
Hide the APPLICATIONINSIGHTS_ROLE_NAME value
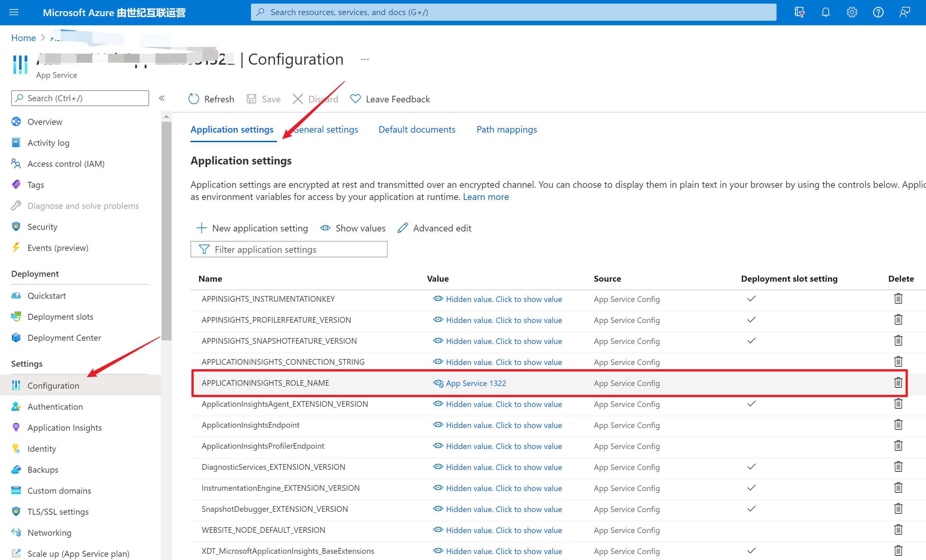tap(438, 383)
